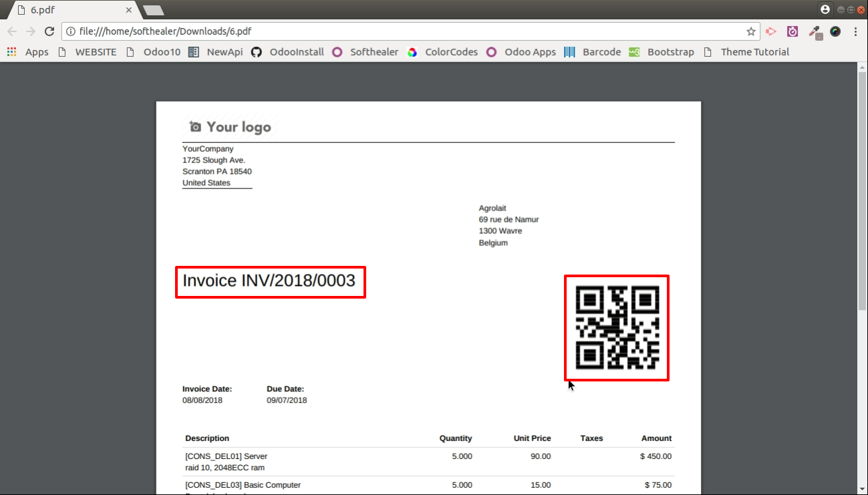The height and width of the screenshot is (495, 868).
Task: Click the 90.00 unit price
Action: tap(541, 457)
